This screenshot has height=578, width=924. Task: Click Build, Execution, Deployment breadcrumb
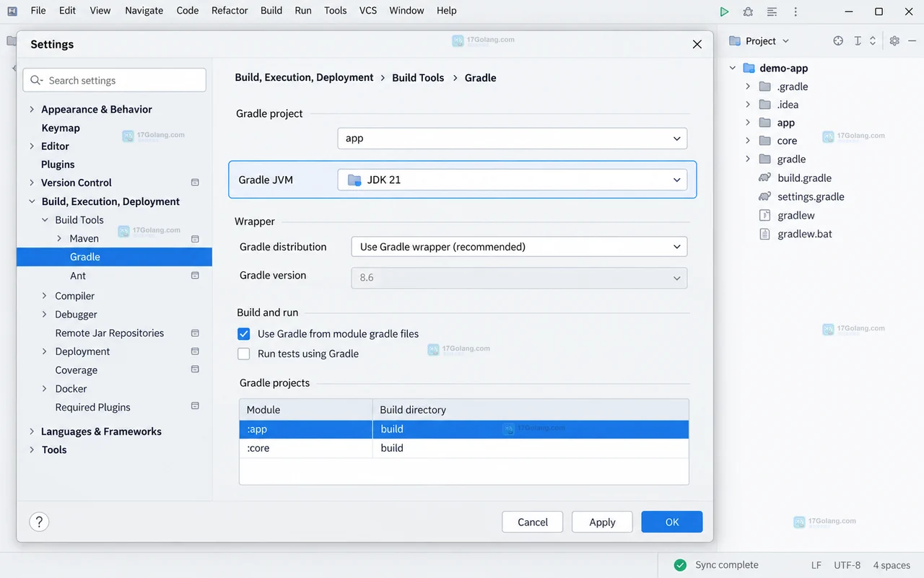(x=304, y=77)
